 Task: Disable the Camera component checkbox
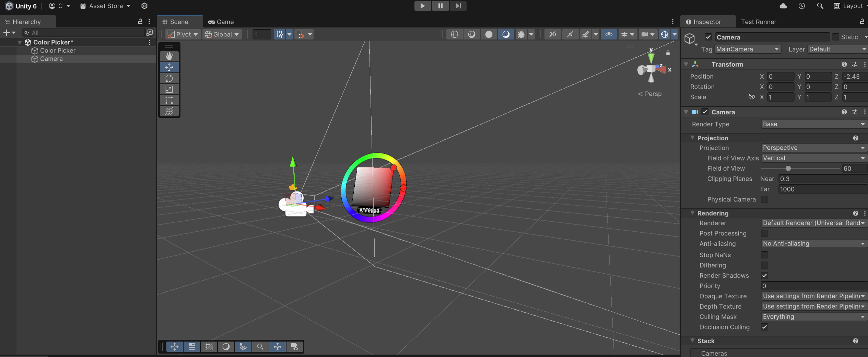[x=705, y=112]
